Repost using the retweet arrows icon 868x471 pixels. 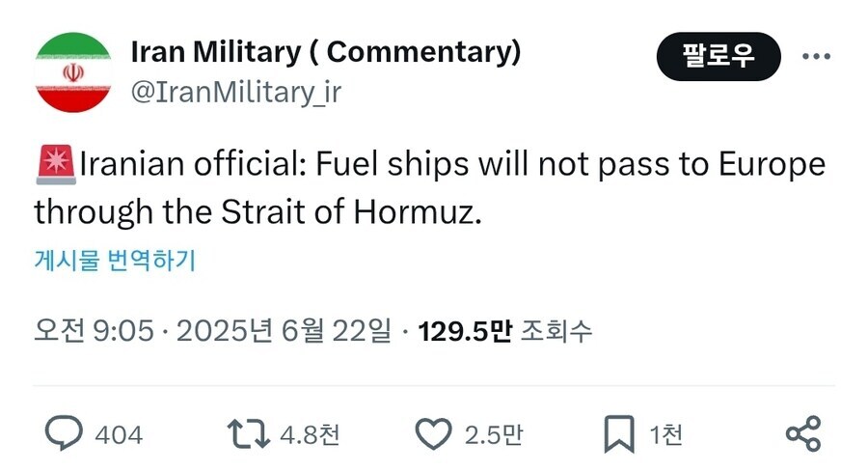tap(249, 434)
